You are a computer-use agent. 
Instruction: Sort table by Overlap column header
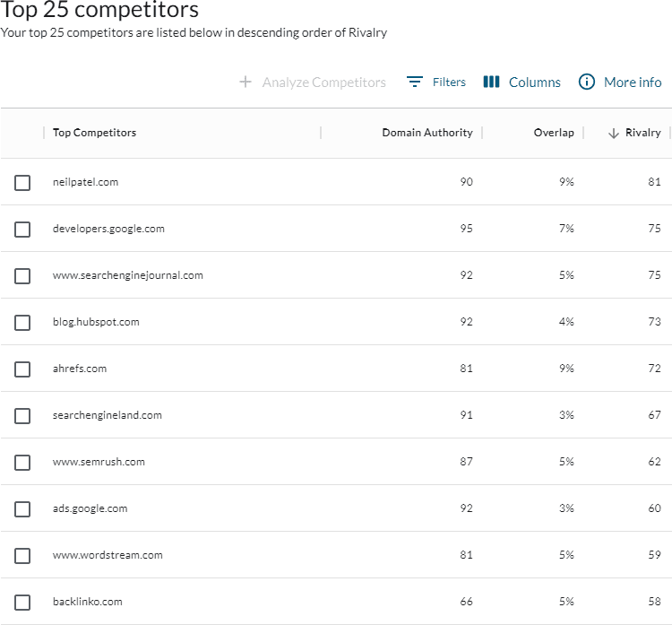pos(554,133)
